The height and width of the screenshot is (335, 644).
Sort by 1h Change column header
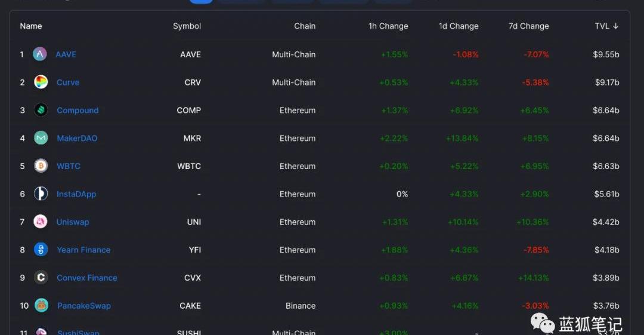pos(388,26)
